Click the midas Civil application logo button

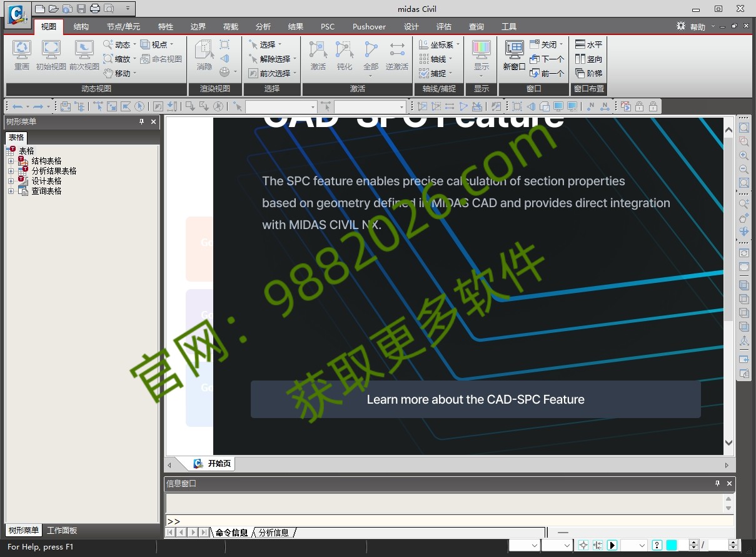(x=18, y=14)
